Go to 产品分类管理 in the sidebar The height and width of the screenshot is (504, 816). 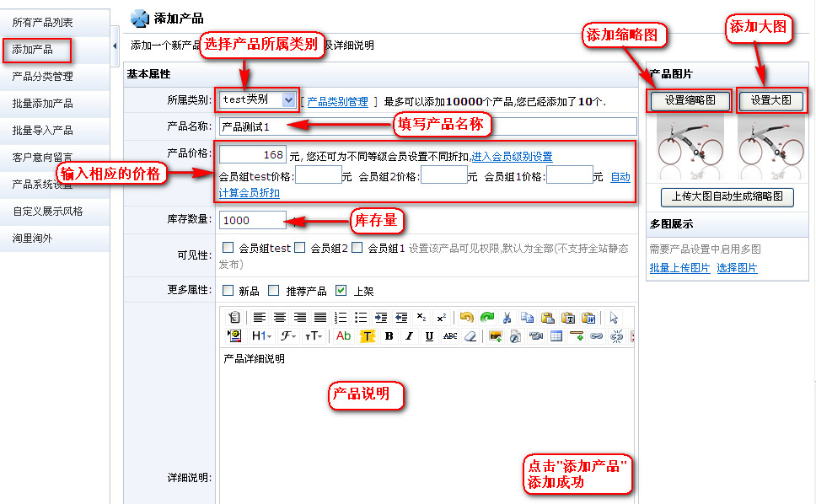pos(42,77)
